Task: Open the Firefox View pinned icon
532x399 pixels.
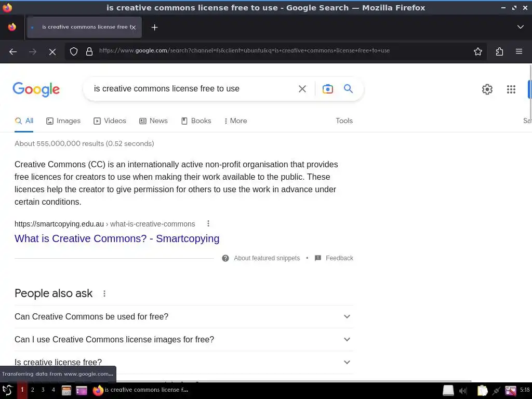Action: tap(12, 27)
